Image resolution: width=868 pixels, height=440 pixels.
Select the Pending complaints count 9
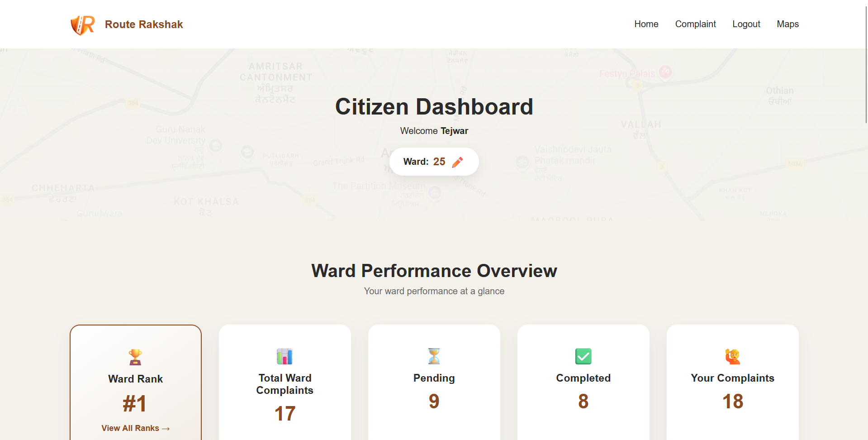pos(434,401)
